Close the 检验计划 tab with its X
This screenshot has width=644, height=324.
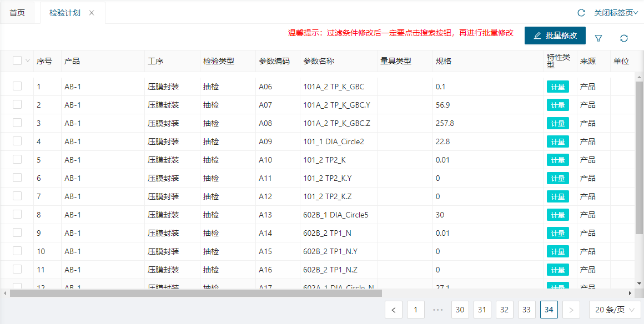coord(92,13)
